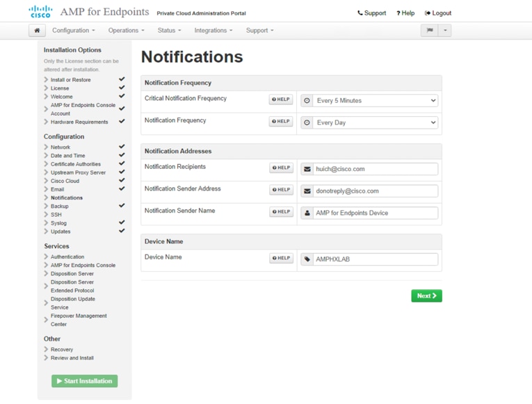Open the Integrations menu
This screenshot has width=532, height=404.
click(213, 31)
